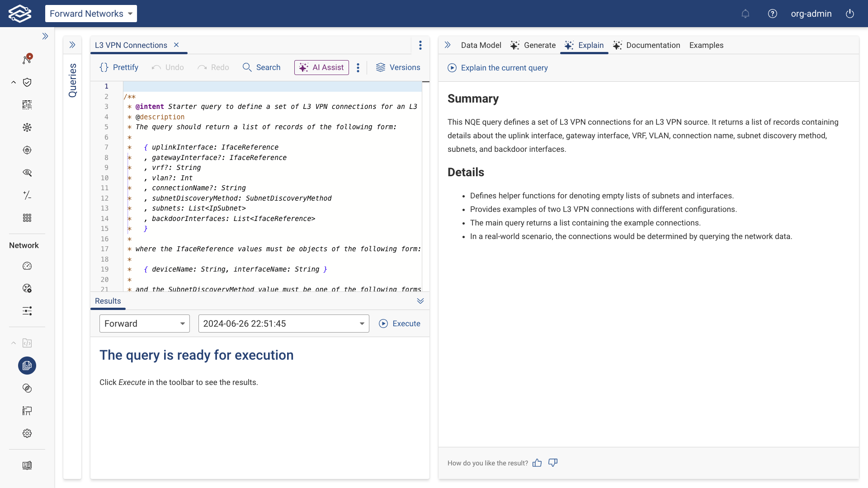This screenshot has height=488, width=868.
Task: Select the Results tab
Action: 108,301
